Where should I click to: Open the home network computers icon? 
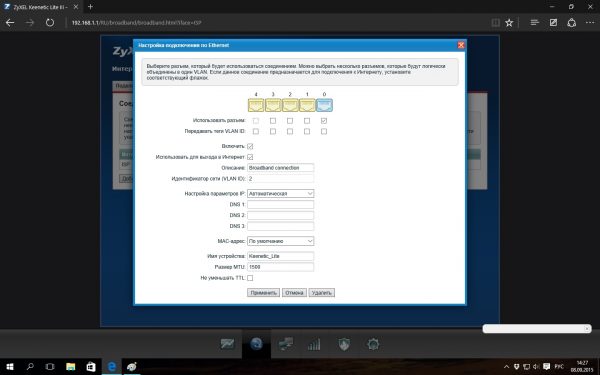click(x=285, y=344)
